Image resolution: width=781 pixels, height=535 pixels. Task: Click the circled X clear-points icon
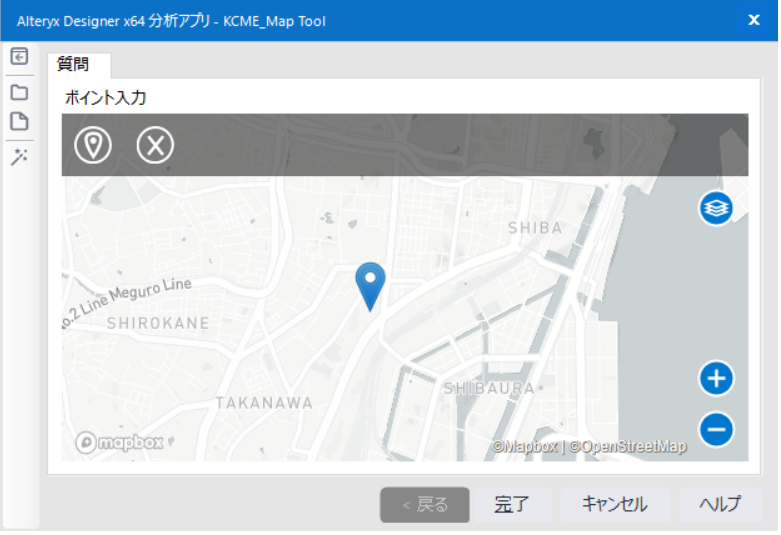tap(155, 145)
